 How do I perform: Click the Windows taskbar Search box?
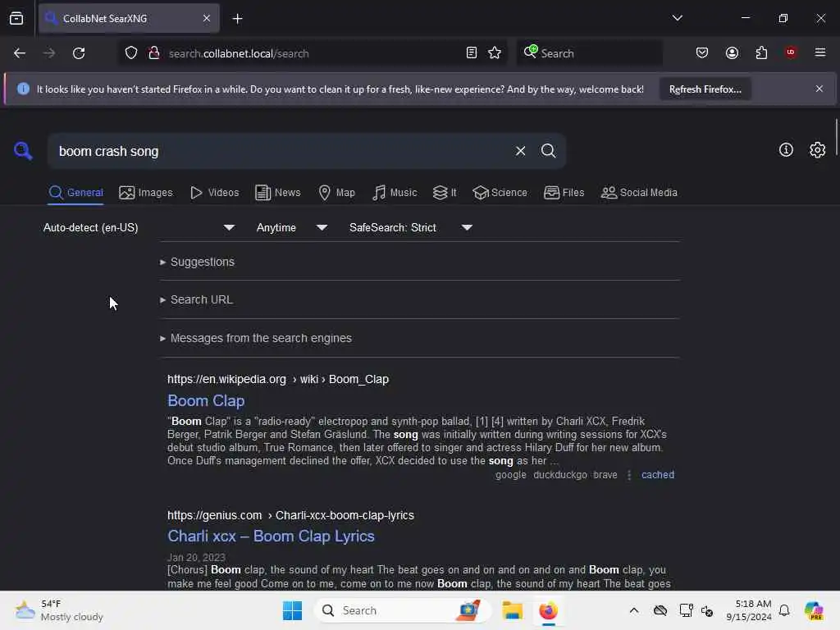coord(402,610)
